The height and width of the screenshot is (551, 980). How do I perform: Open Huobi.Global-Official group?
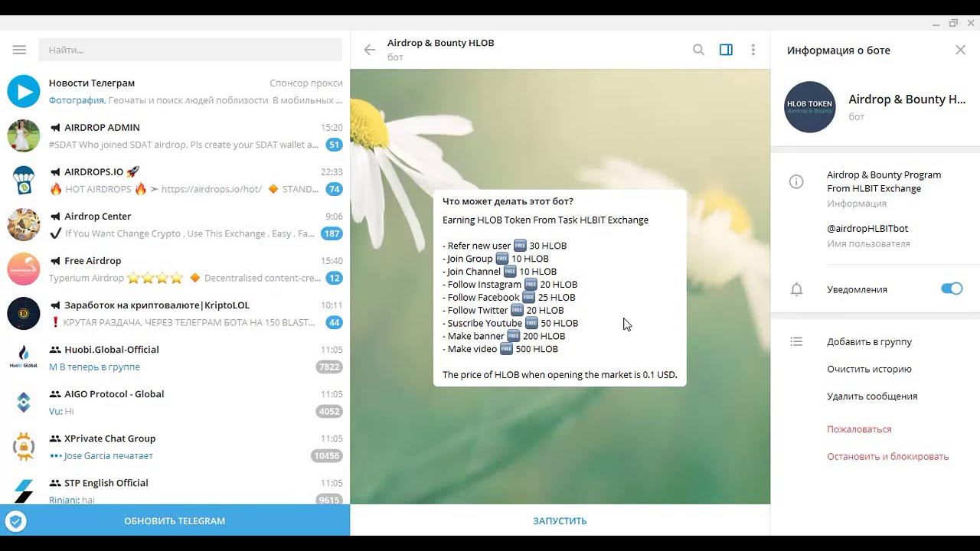[175, 357]
